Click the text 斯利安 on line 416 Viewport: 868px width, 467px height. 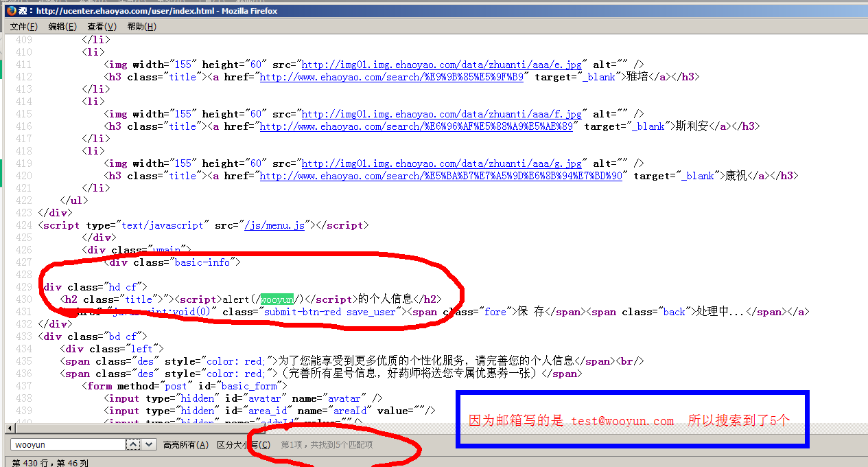tap(691, 126)
